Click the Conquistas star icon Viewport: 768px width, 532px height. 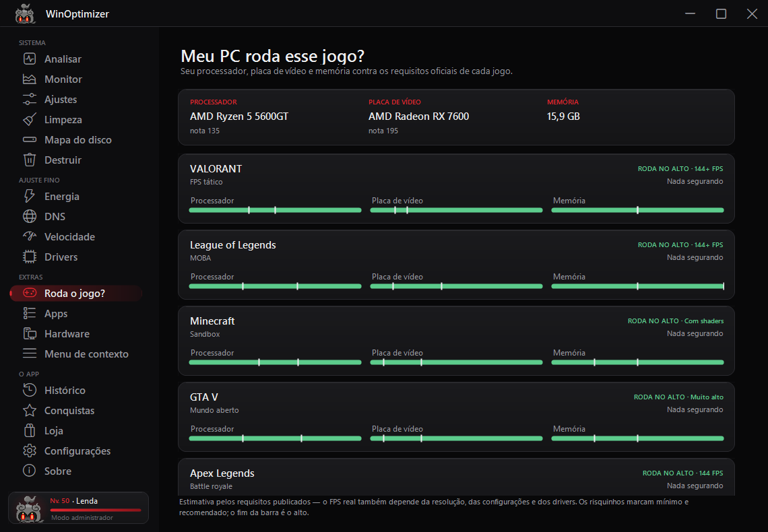coord(30,410)
